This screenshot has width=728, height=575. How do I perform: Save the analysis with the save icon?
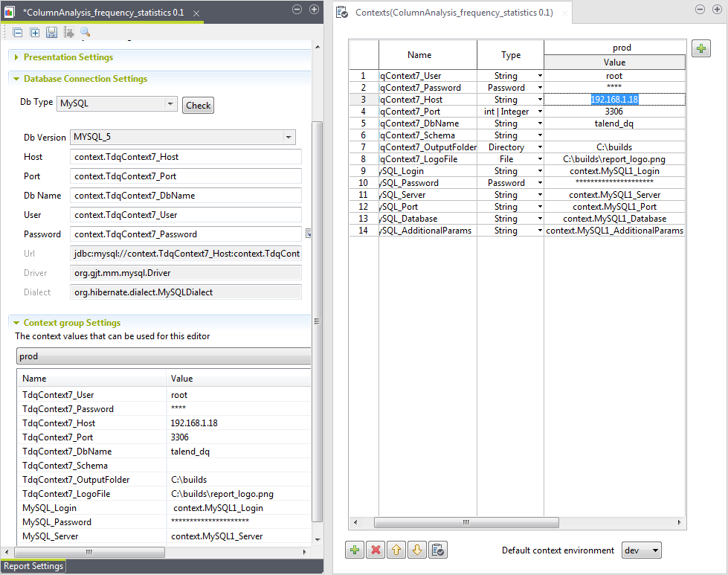[x=52, y=33]
